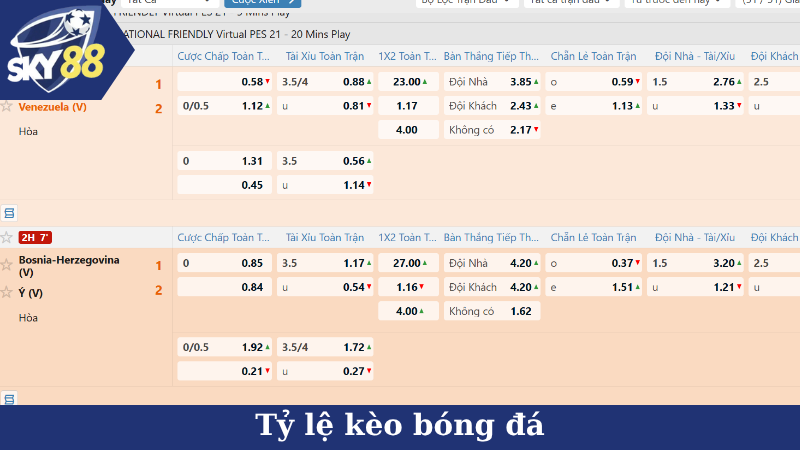Select handicap odds 0.45
This screenshot has height=450, width=800.
tap(224, 185)
